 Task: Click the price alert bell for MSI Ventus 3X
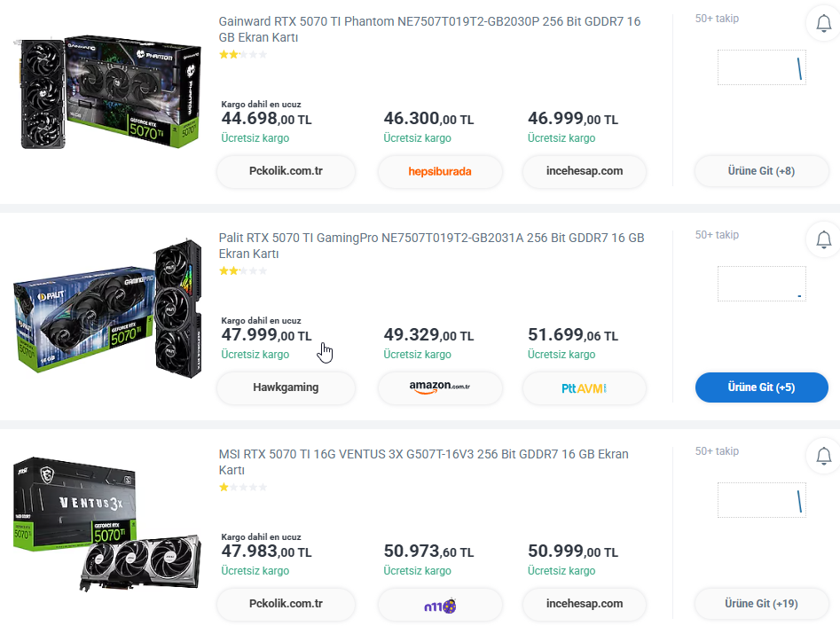[x=823, y=456]
